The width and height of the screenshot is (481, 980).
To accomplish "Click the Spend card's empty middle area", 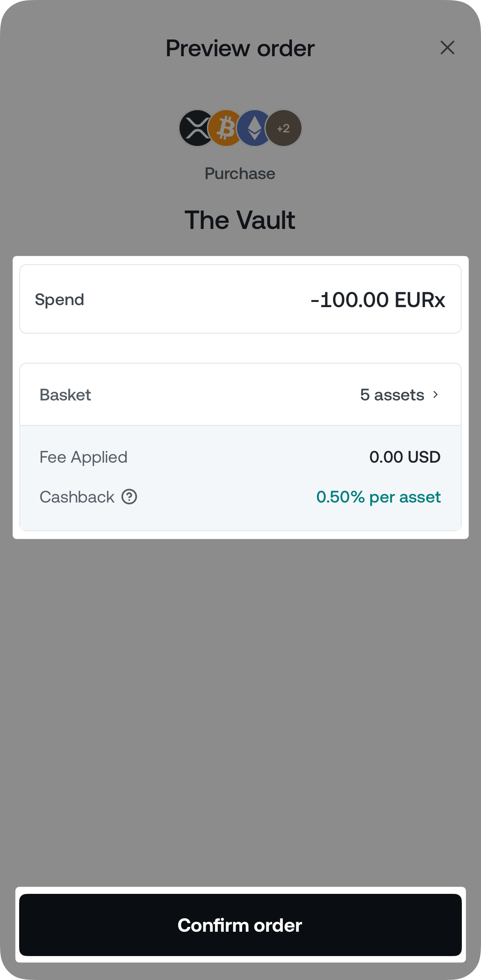I will [195, 300].
